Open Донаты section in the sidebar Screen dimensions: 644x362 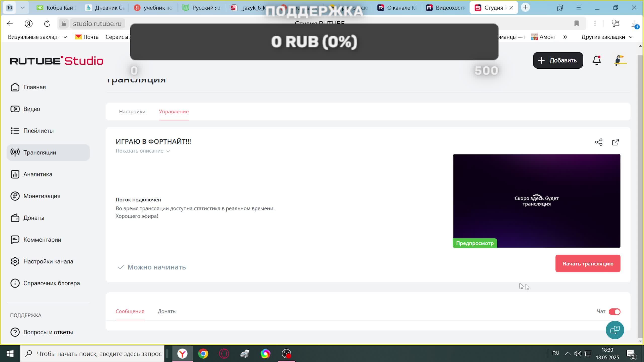click(x=34, y=218)
